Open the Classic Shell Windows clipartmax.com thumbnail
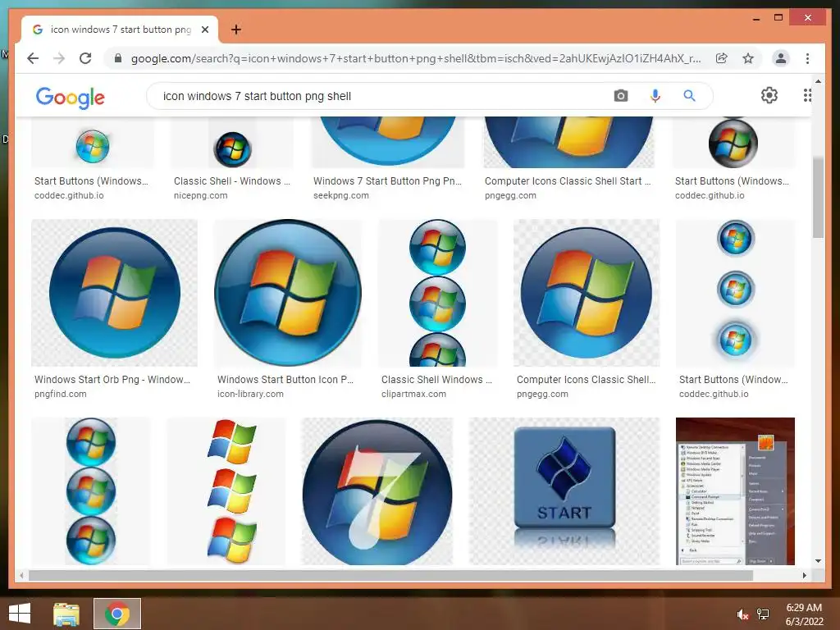The width and height of the screenshot is (840, 630). (438, 293)
